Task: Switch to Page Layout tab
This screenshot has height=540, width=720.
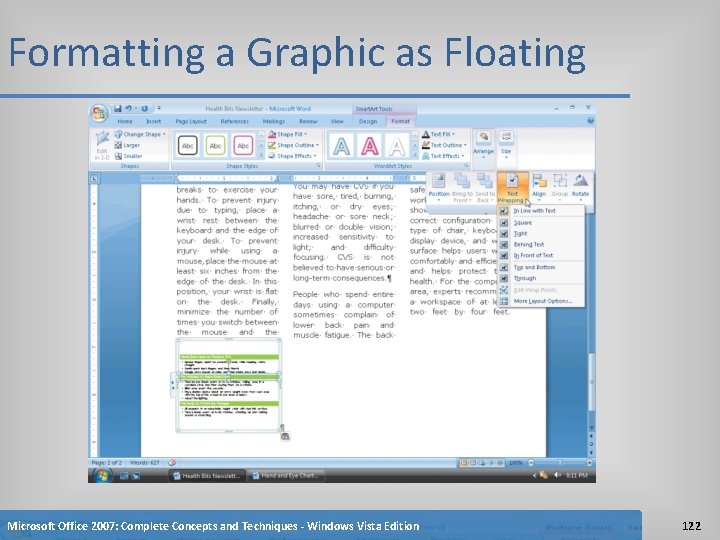Action: pos(191,121)
